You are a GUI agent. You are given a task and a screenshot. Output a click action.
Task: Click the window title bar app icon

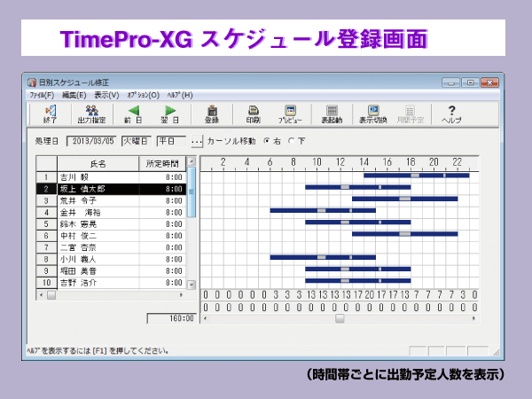pos(32,82)
